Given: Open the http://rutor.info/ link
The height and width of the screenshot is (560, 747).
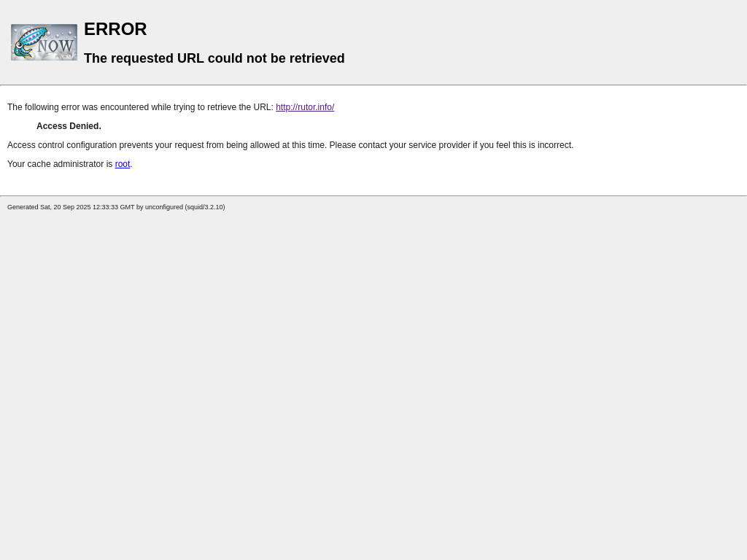Looking at the screenshot, I should (305, 107).
